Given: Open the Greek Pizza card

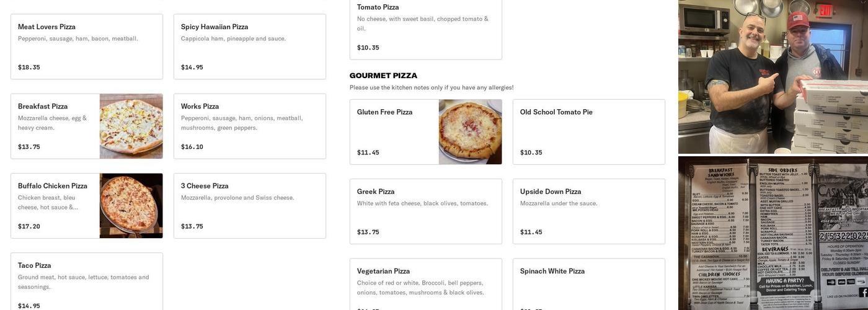Looking at the screenshot, I should coord(425,211).
